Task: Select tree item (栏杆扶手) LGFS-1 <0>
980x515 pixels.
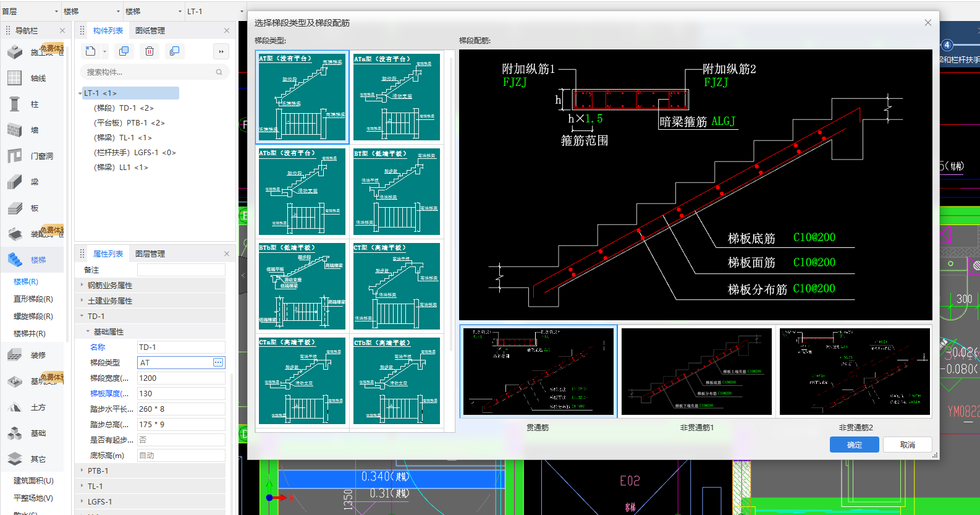Action: [x=135, y=153]
